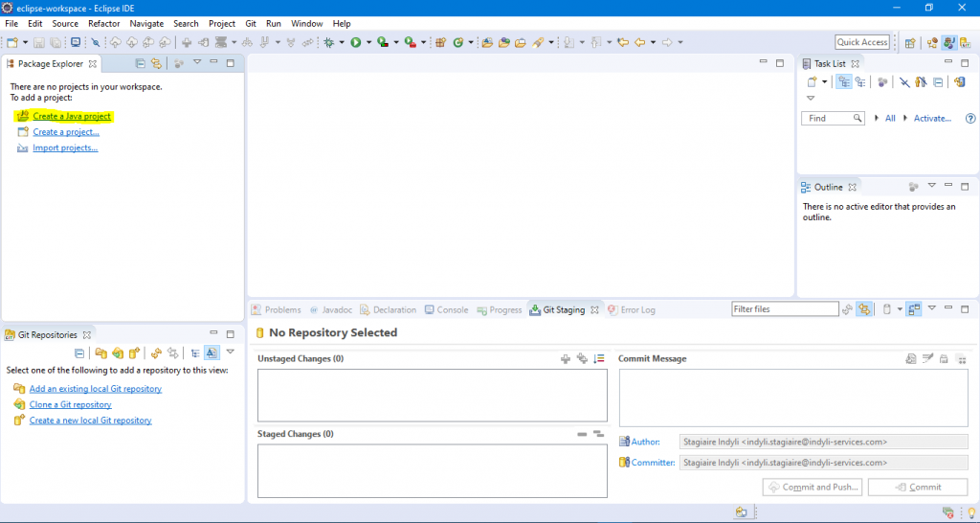Click the Last Edit Location icon
Viewport: 980px width, 523px height.
pyautogui.click(x=622, y=42)
